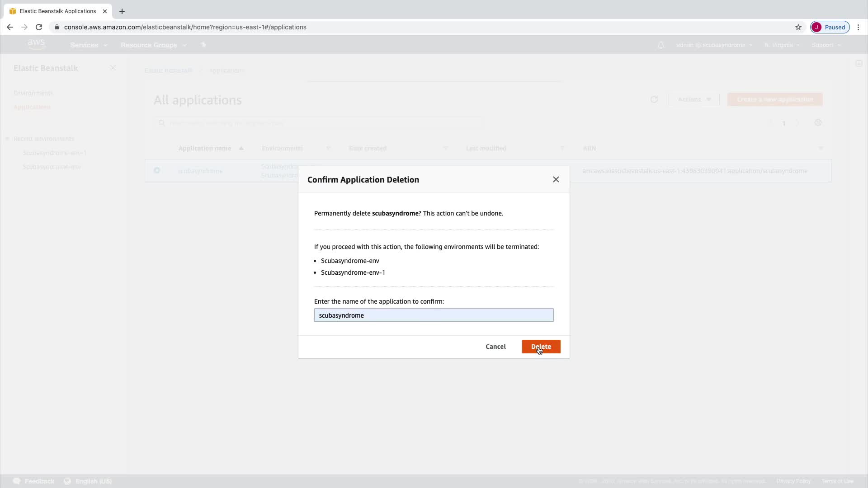This screenshot has height=488, width=868.
Task: Open the Services dropdown menu
Action: click(x=89, y=45)
